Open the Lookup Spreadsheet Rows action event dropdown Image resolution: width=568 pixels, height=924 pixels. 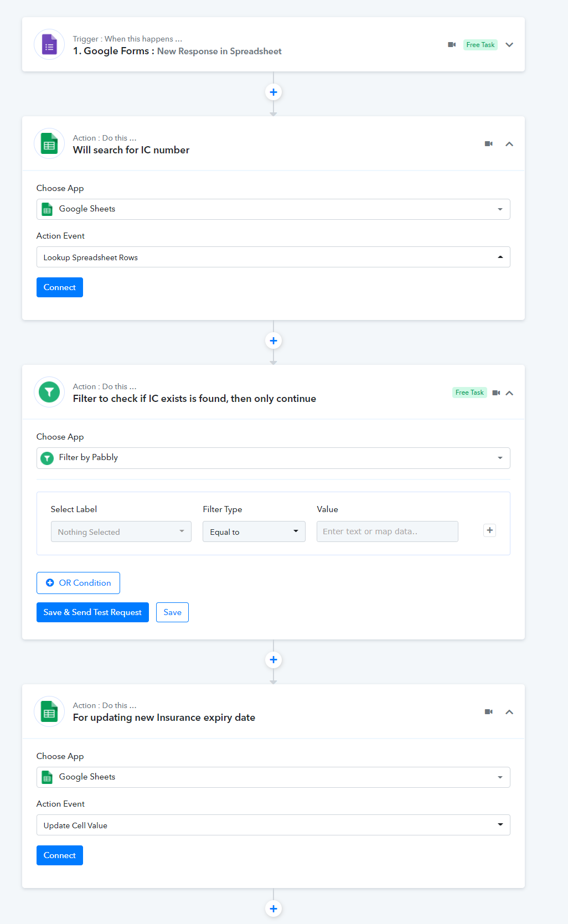tap(273, 257)
